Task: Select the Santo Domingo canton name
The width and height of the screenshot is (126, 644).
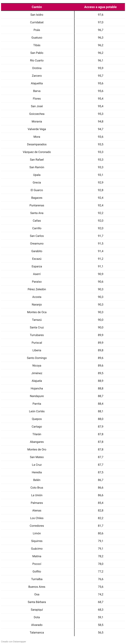Action: (x=37, y=358)
